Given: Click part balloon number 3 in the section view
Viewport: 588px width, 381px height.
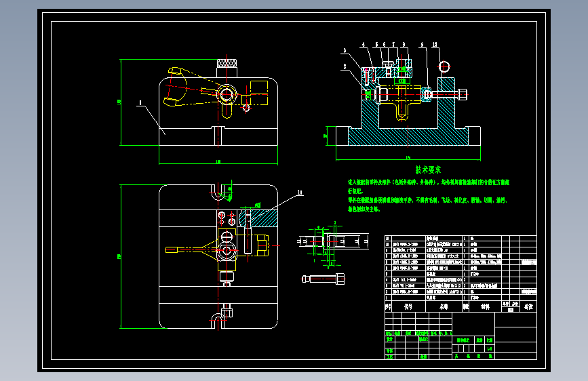Looking at the screenshot, I should [345, 51].
